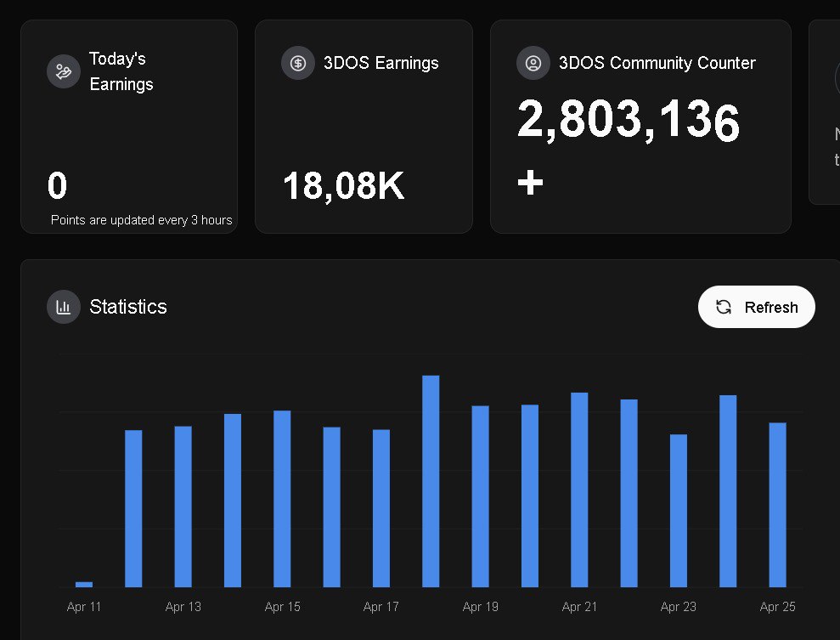Click the '3DOS Earnings' heading
Image resolution: width=840 pixels, height=640 pixels.
point(381,63)
